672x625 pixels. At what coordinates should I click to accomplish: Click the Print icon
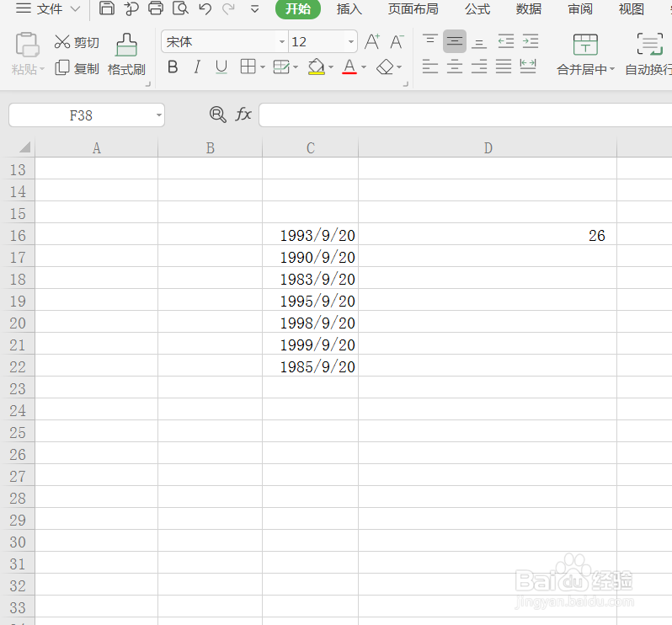click(156, 8)
